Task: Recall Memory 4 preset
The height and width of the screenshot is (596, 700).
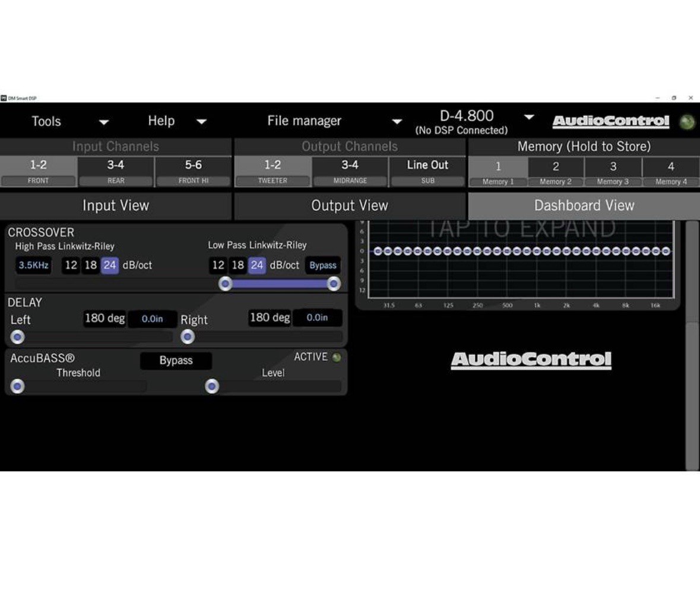Action: (671, 172)
